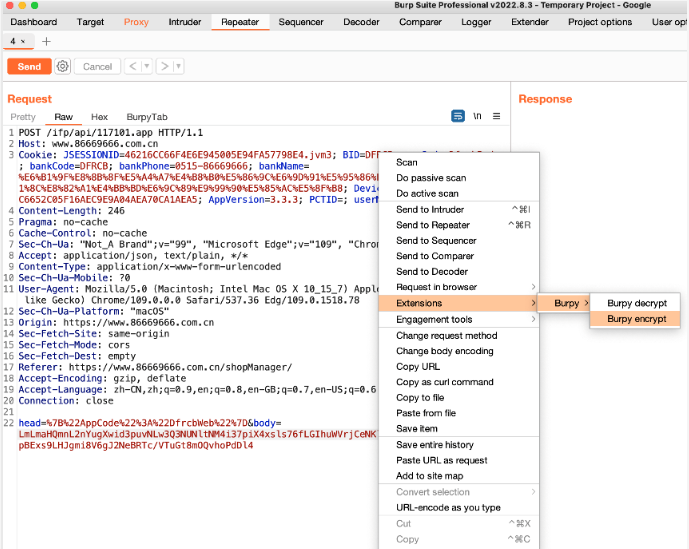Image resolution: width=689 pixels, height=549 pixels.
Task: Switch request view to Raw
Action: [64, 117]
